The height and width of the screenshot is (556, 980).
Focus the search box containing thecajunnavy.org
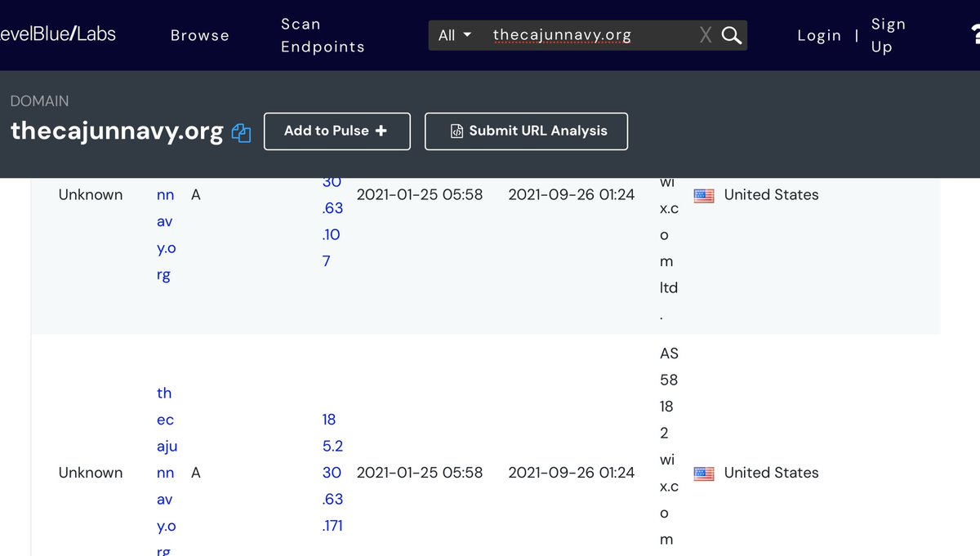click(588, 35)
